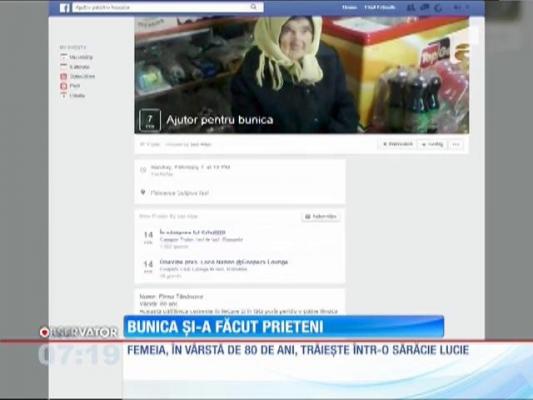Screen dimensions: 533x400
Task: Click the event title Ajutor pentru bunica
Action: 220,120
